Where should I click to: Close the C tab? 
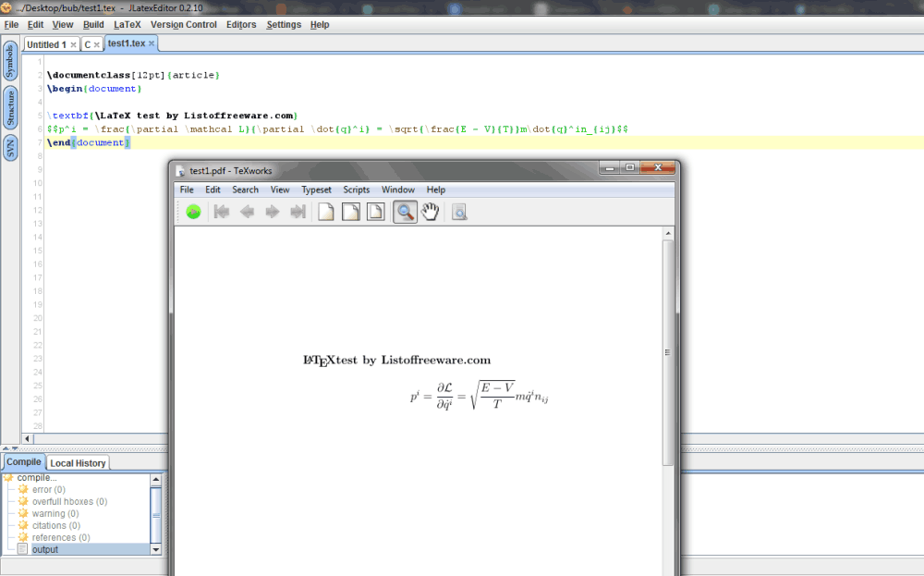[x=97, y=44]
